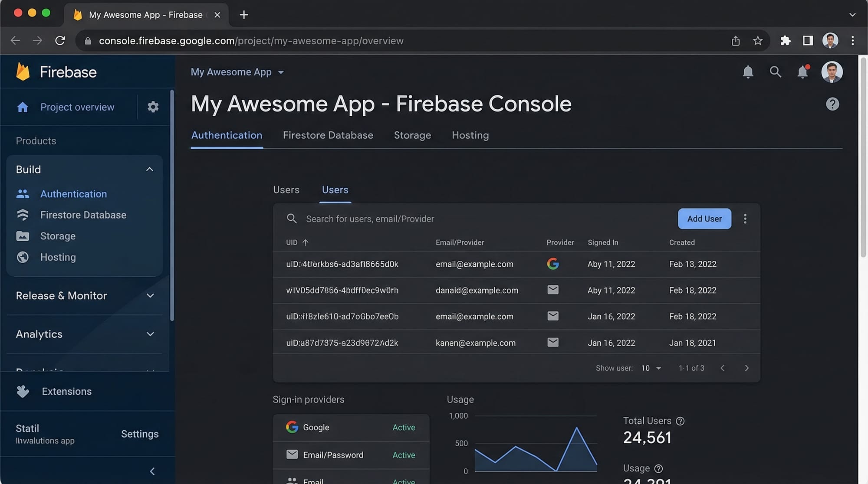The width and height of the screenshot is (868, 484).
Task: Open notifications bell with red dot
Action: coord(802,72)
